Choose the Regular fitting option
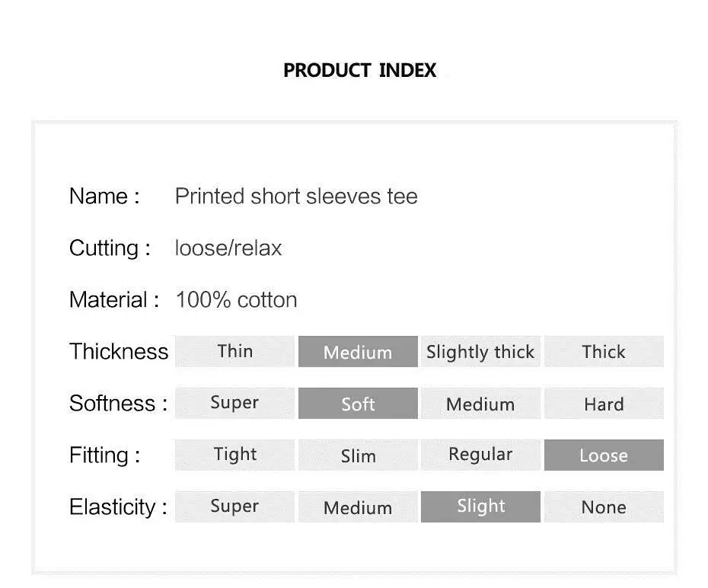Screen dimensions: 708x588 (x=481, y=455)
